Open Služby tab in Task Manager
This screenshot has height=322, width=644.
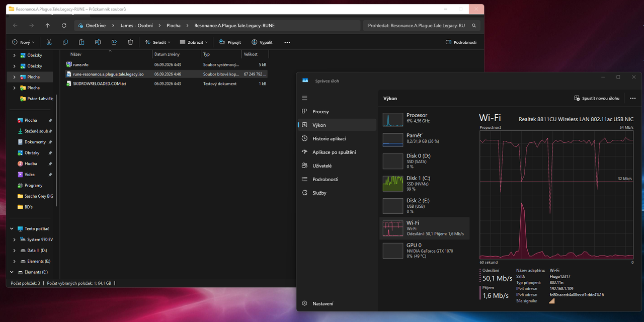337,193
